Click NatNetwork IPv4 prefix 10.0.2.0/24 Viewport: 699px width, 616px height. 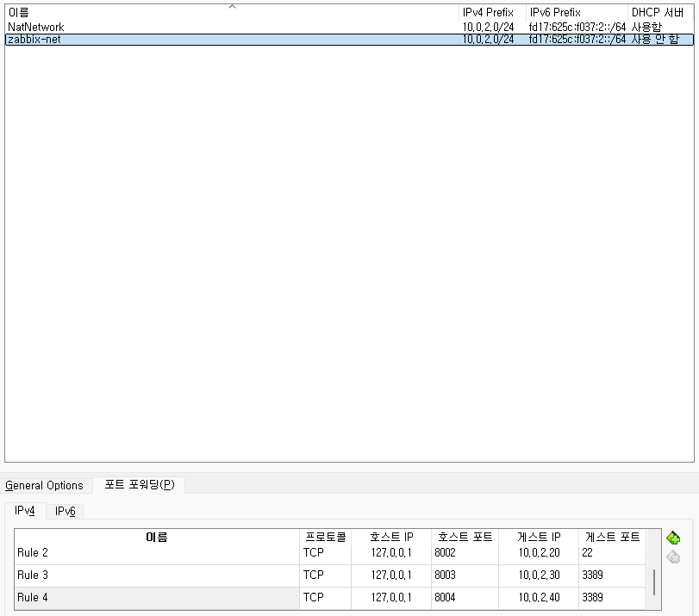click(488, 28)
